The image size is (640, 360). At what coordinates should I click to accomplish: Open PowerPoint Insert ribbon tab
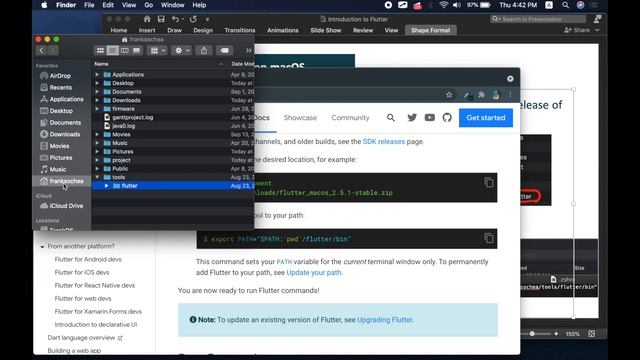(147, 30)
